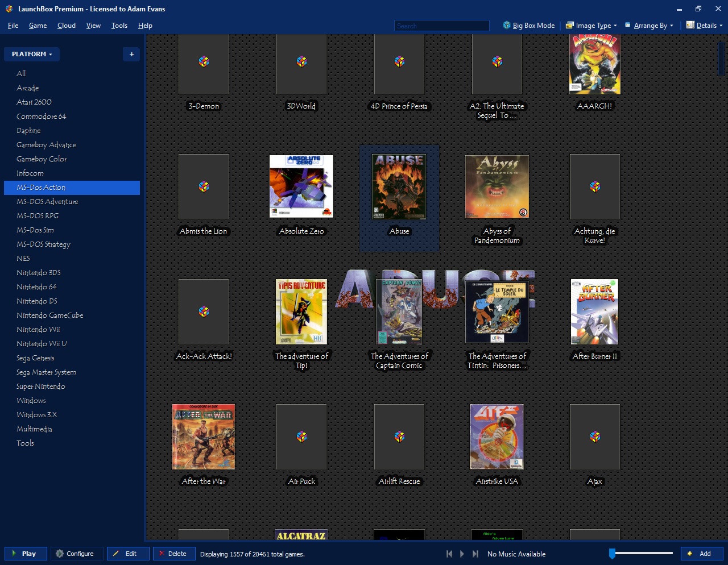Screen dimensions: 728x565
Task: Select After the War cover art
Action: pos(204,437)
